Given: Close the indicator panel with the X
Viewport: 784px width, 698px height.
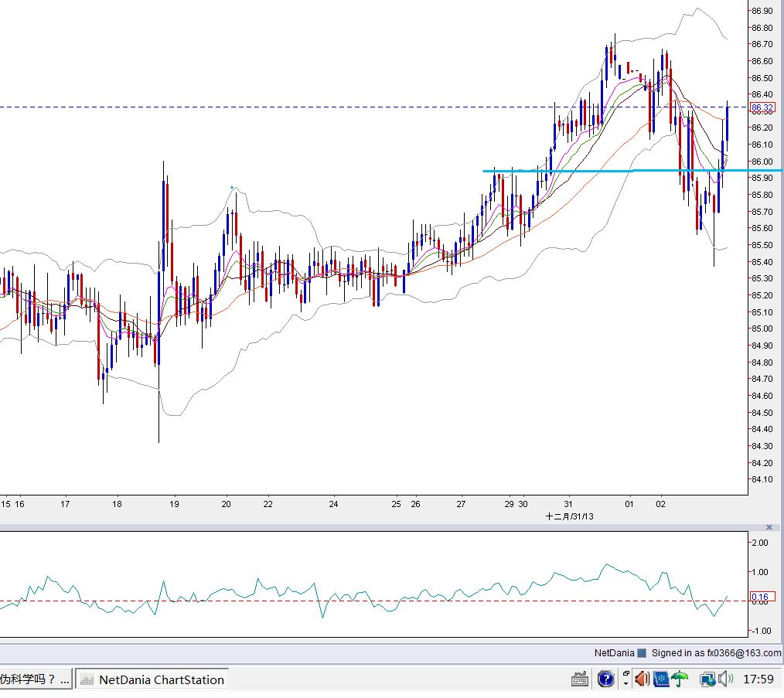Looking at the screenshot, I should pos(769,527).
